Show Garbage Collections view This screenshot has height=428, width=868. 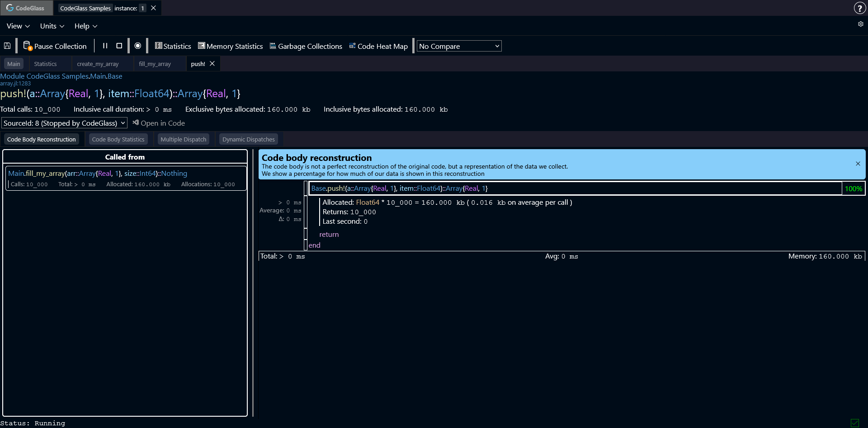pyautogui.click(x=306, y=46)
